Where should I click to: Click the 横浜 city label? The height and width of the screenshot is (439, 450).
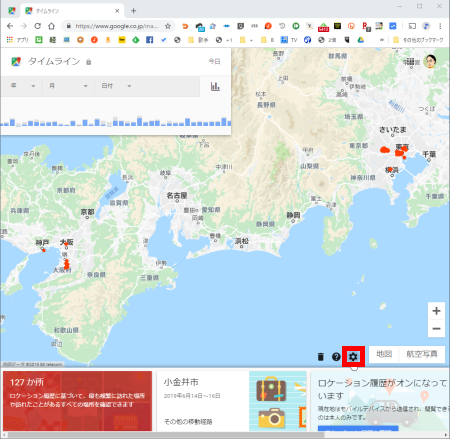point(392,170)
